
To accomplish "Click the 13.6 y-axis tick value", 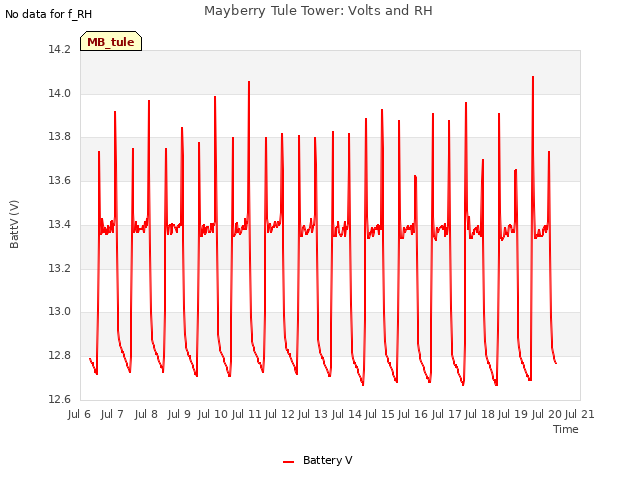I will tap(60, 180).
